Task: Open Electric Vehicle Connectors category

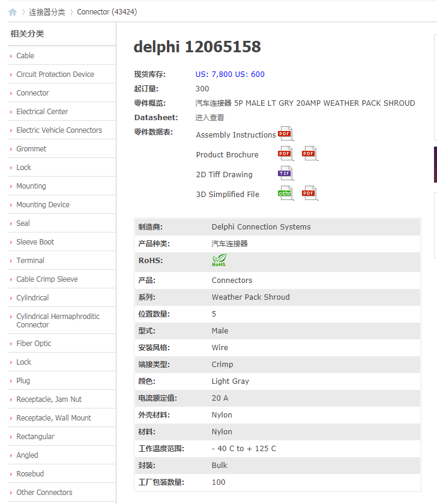Action: (x=59, y=130)
